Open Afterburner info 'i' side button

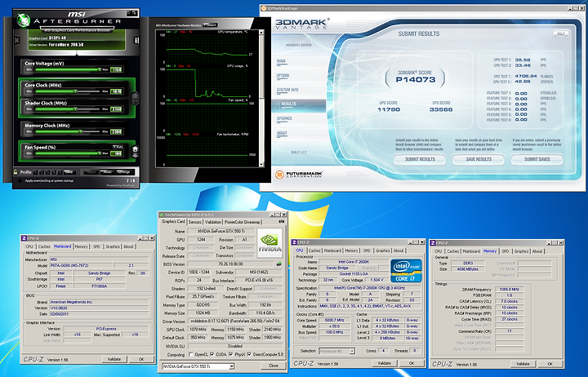136,40
